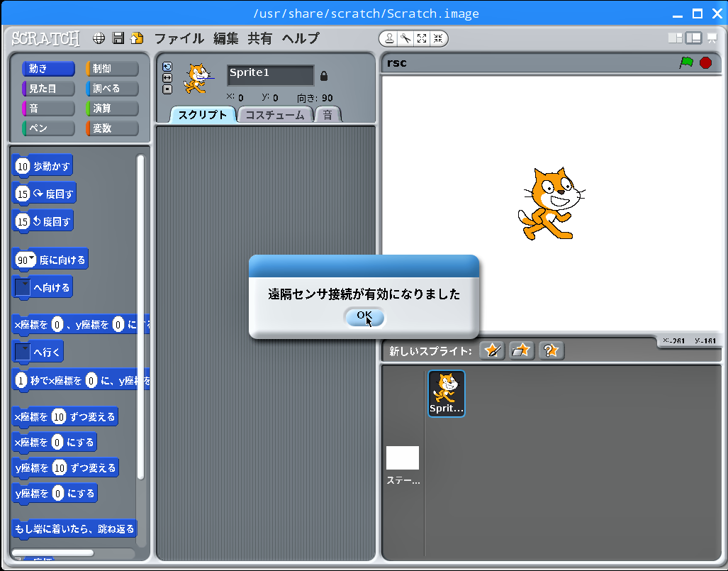This screenshot has height=571, width=728.
Task: Select the 演算 block category
Action: click(113, 109)
